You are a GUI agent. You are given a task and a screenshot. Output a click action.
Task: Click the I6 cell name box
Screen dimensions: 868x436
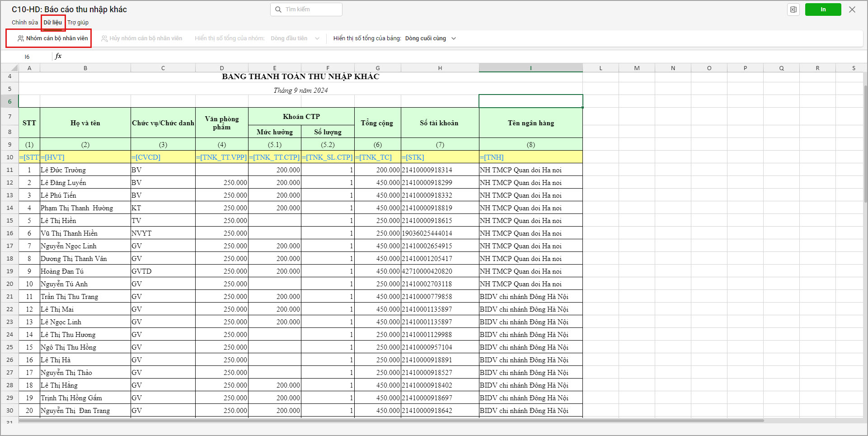pos(27,57)
